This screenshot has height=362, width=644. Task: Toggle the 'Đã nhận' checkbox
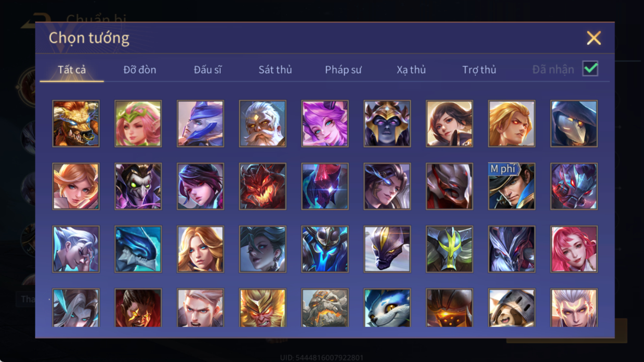click(x=590, y=69)
